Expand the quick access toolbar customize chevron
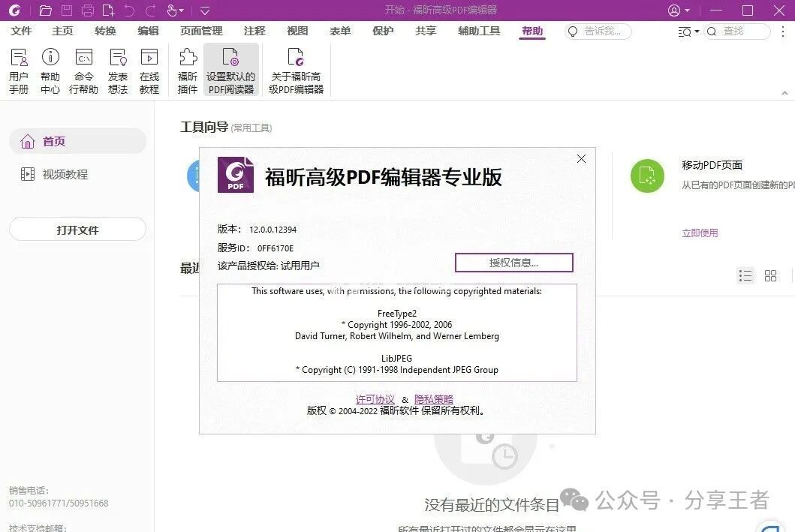 point(204,11)
